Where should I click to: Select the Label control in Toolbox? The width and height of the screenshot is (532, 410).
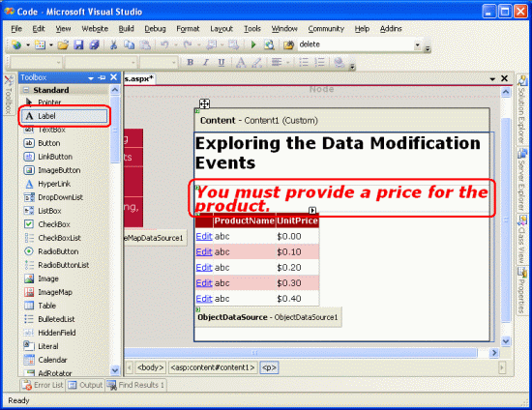tap(65, 116)
